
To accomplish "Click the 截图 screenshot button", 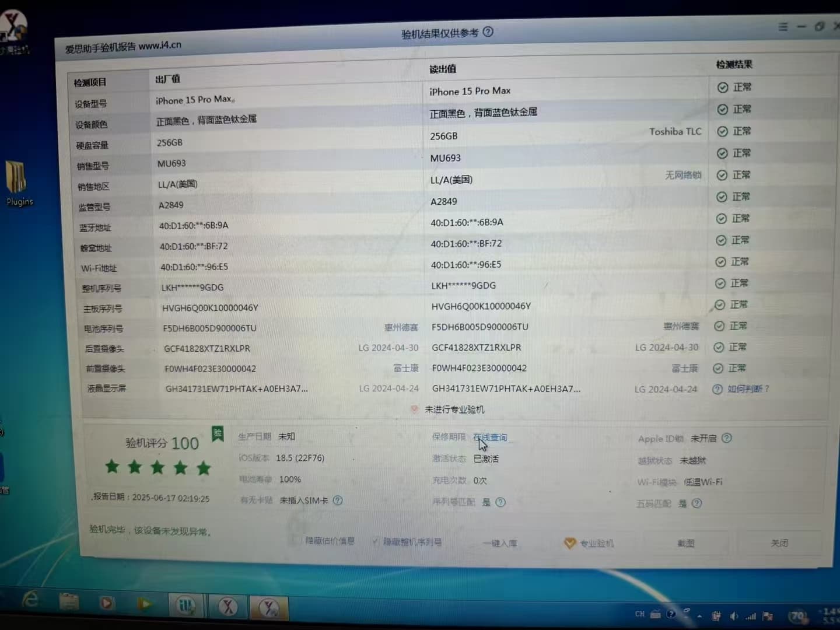I will tap(686, 543).
